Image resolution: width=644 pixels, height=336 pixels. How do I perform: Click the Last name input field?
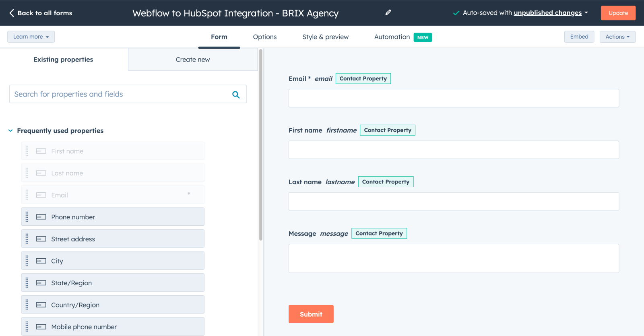(x=454, y=201)
